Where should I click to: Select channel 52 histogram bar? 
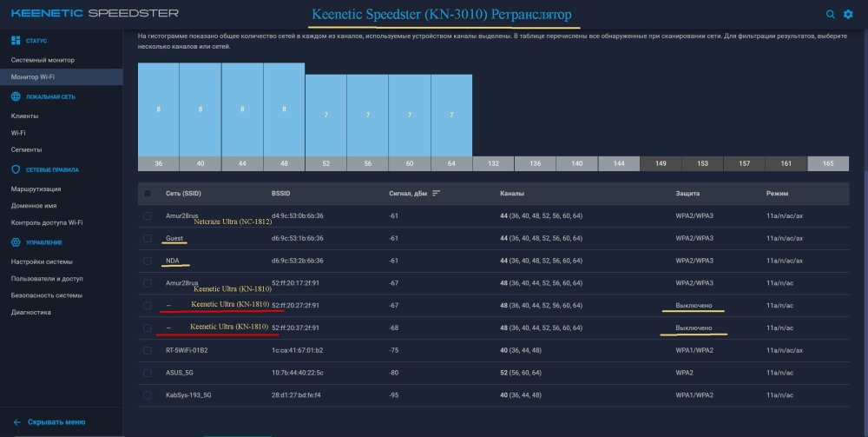(x=326, y=116)
